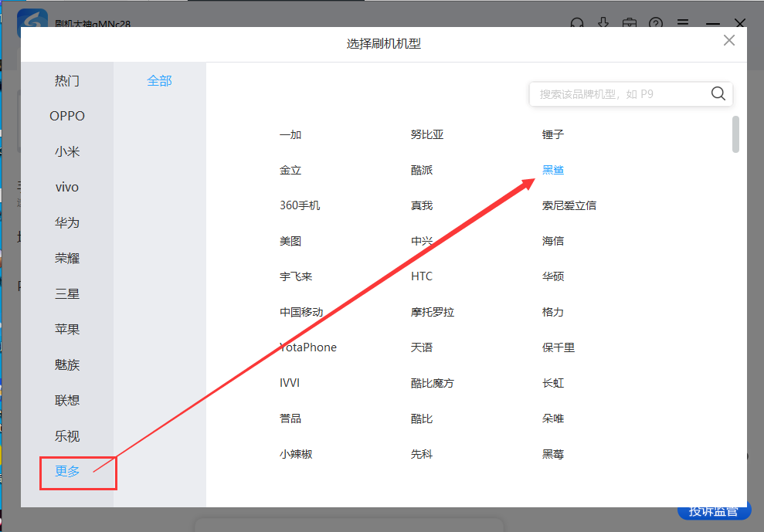The width and height of the screenshot is (764, 532).
Task: Pick the 黑鲨 brand link
Action: (553, 170)
